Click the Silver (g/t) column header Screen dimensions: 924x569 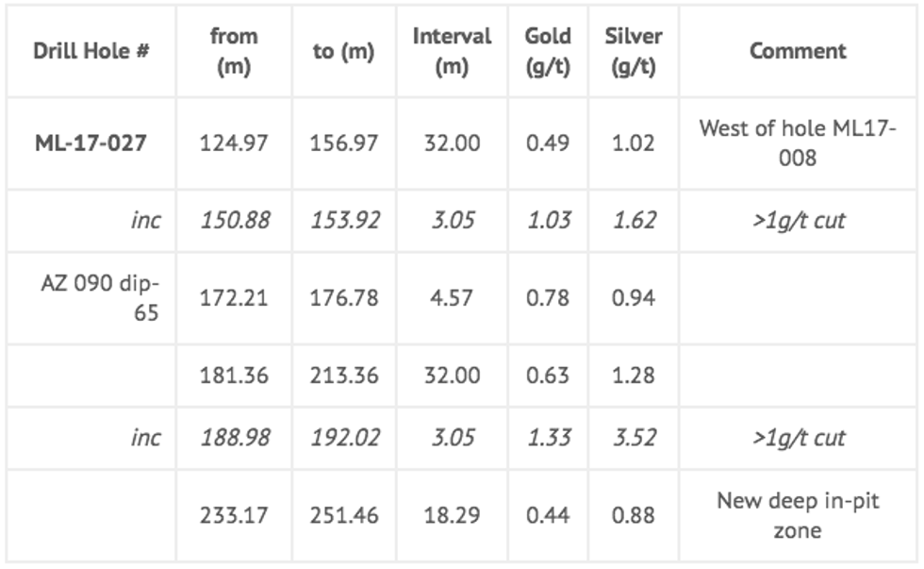[x=632, y=51]
